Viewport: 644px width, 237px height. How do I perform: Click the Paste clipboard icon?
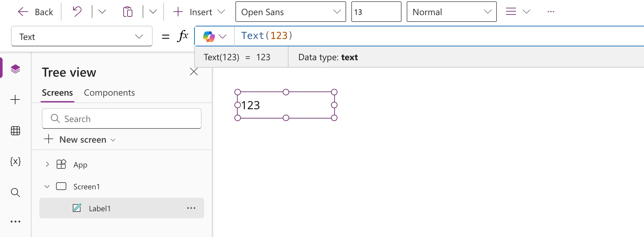(x=128, y=12)
